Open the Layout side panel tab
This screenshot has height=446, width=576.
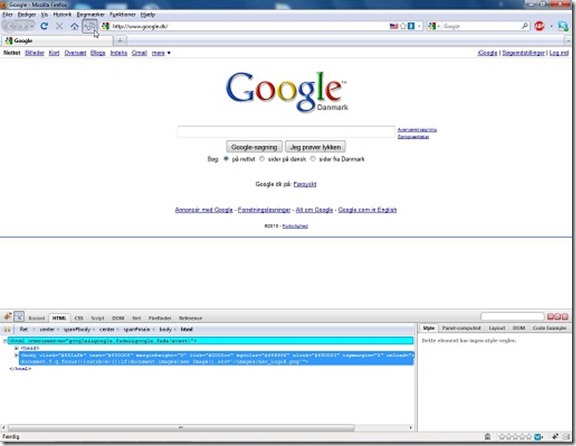496,328
